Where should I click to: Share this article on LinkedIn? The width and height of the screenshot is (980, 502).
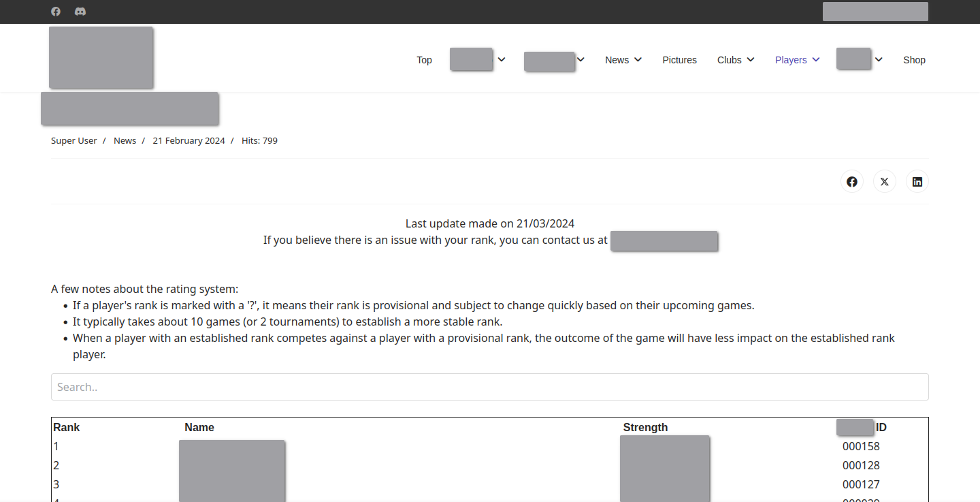(x=917, y=182)
